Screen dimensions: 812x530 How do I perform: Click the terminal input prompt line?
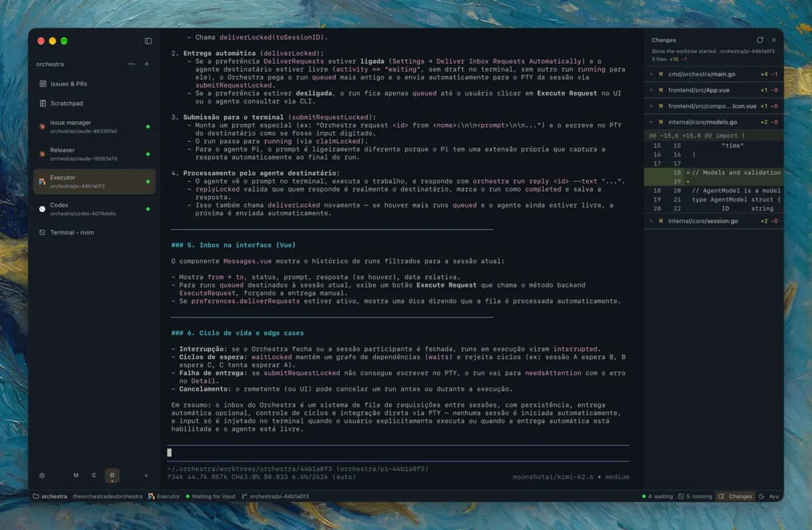pyautogui.click(x=398, y=452)
